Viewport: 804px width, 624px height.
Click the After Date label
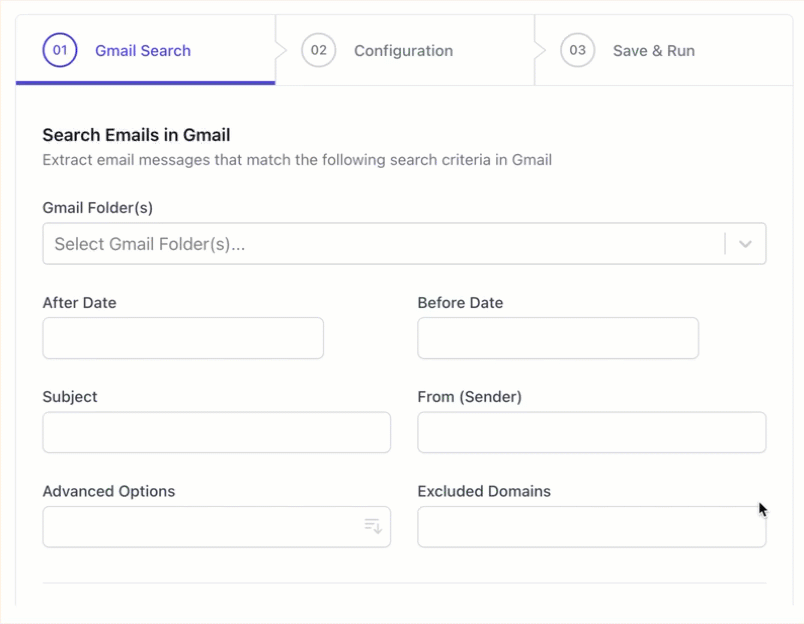(x=79, y=303)
